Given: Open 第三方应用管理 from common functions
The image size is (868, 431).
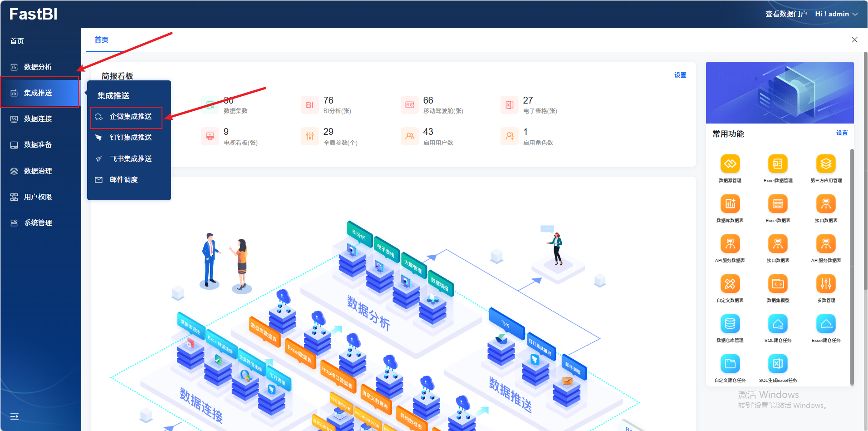Looking at the screenshot, I should pyautogui.click(x=826, y=164).
